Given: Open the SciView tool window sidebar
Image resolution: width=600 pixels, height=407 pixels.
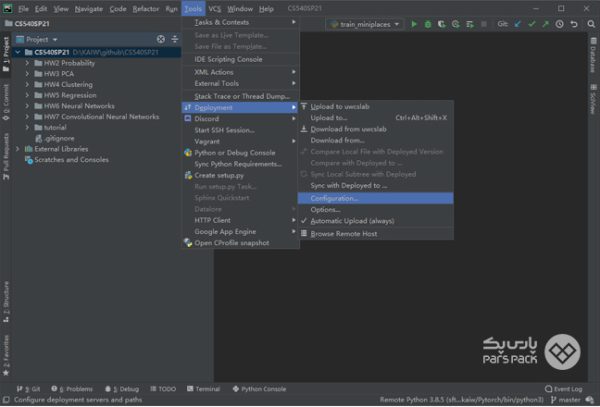Looking at the screenshot, I should 593,99.
